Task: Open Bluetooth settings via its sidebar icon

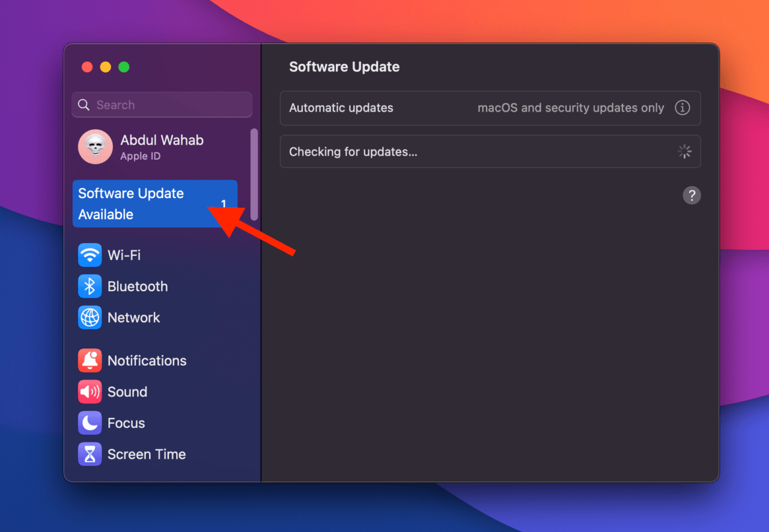Action: point(89,286)
